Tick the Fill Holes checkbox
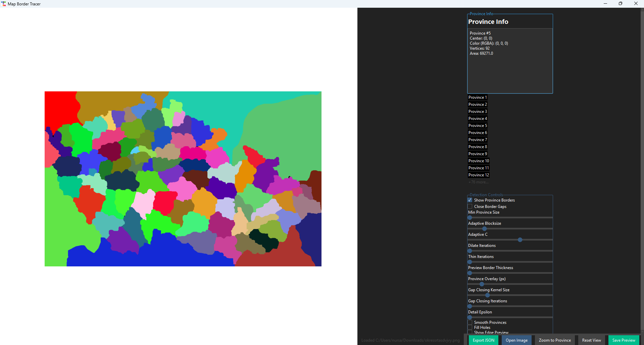This screenshot has height=345, width=644. click(470, 328)
